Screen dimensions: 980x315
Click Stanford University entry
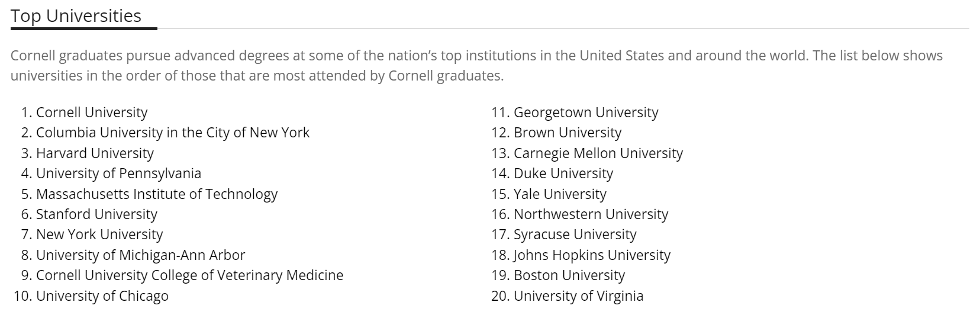tap(96, 214)
